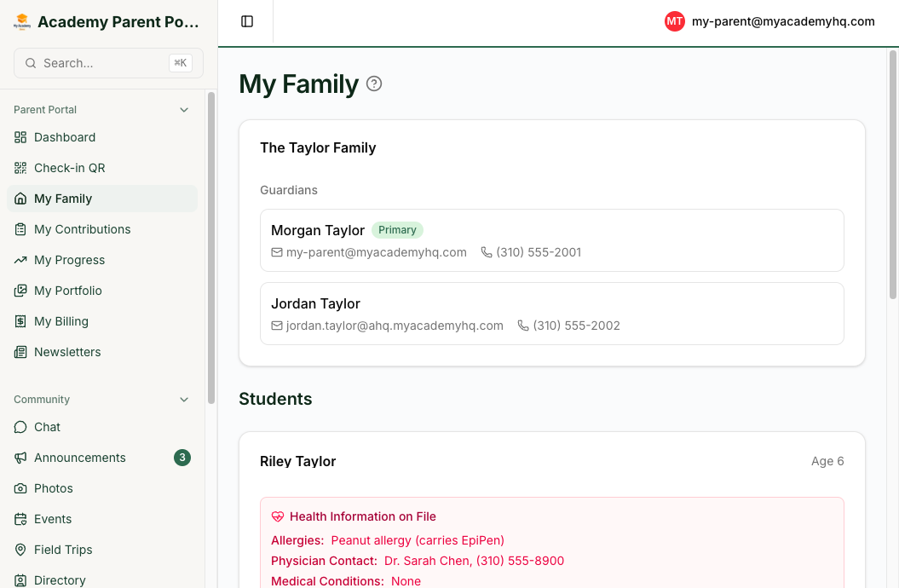The height and width of the screenshot is (588, 899).
Task: Click the Photos camera icon
Action: [20, 488]
